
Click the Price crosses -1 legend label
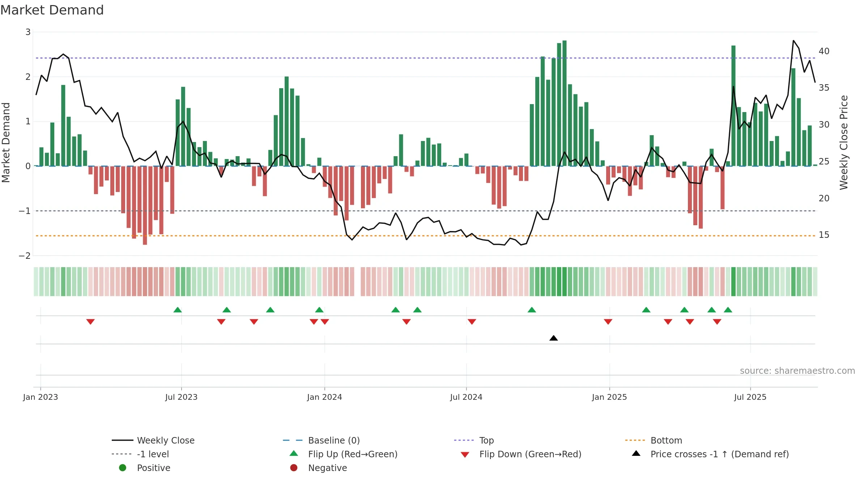click(720, 454)
